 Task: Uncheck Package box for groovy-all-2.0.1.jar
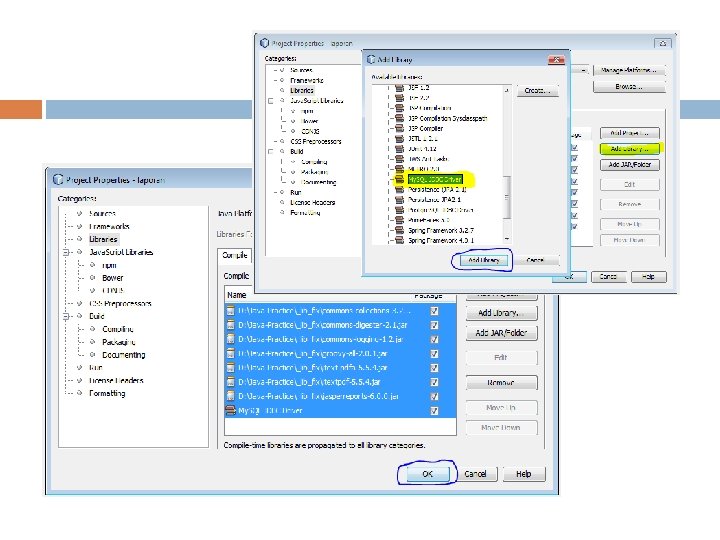[x=434, y=354]
